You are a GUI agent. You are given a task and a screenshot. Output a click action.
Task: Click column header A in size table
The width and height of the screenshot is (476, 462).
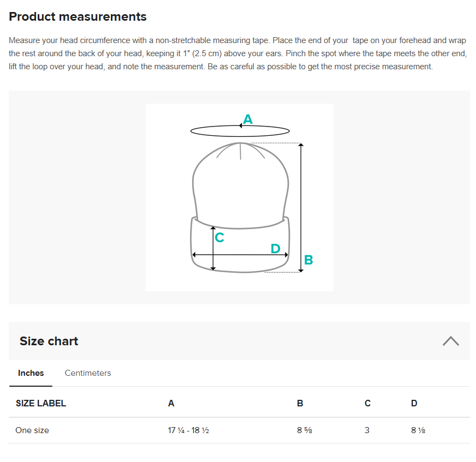click(171, 403)
